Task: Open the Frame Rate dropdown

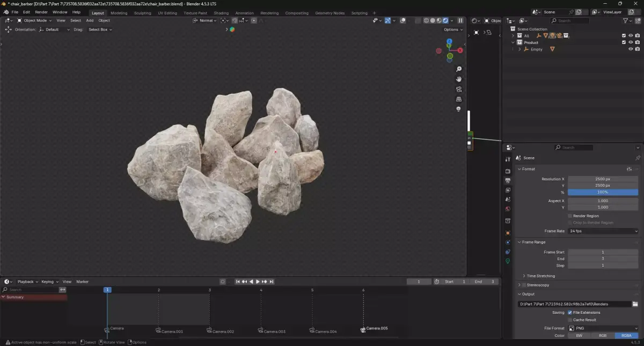Action: point(603,231)
